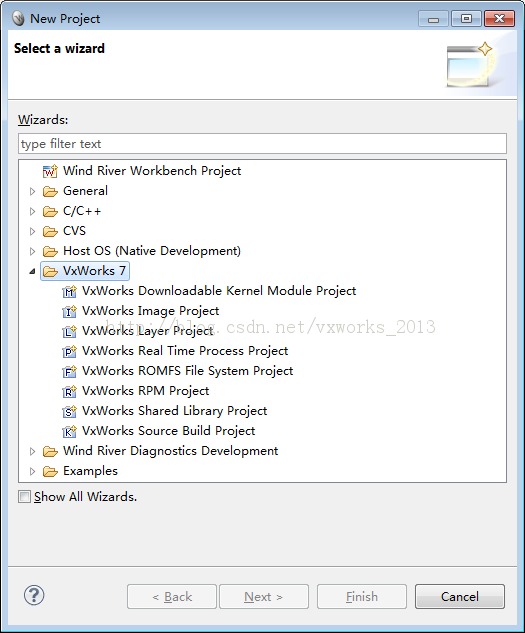Select the Examples folder label
This screenshot has width=525, height=633.
pos(90,471)
